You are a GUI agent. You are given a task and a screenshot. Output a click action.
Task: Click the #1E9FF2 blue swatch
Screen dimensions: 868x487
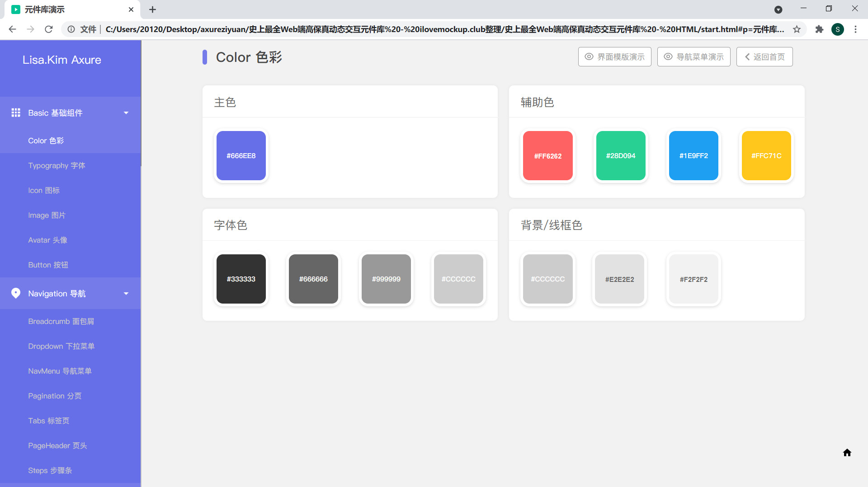pyautogui.click(x=693, y=156)
